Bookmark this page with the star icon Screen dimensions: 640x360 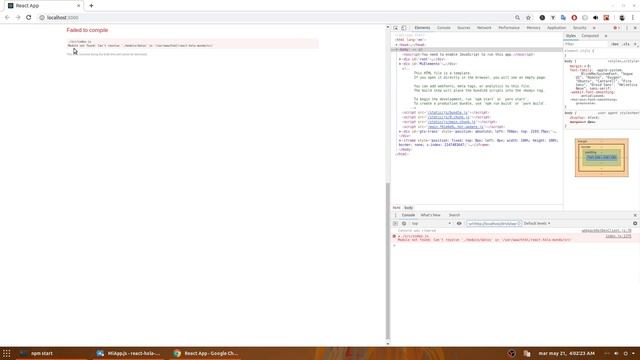[529, 18]
